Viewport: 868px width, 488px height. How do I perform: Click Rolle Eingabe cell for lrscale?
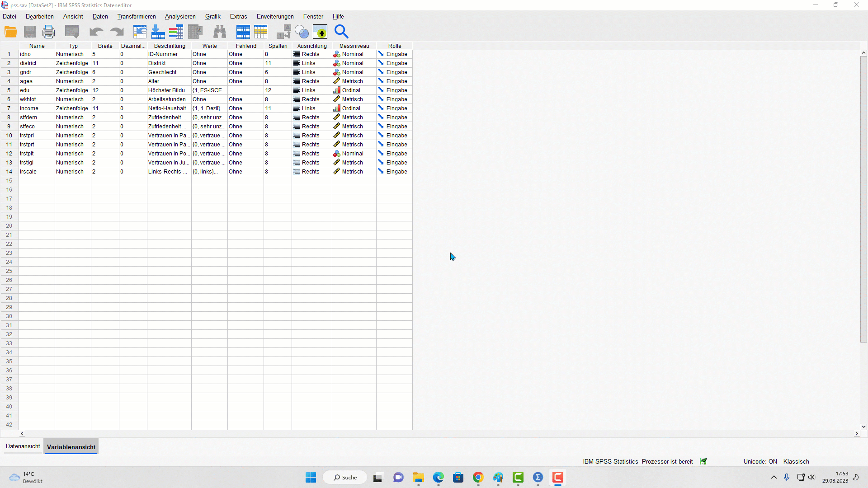[394, 172]
